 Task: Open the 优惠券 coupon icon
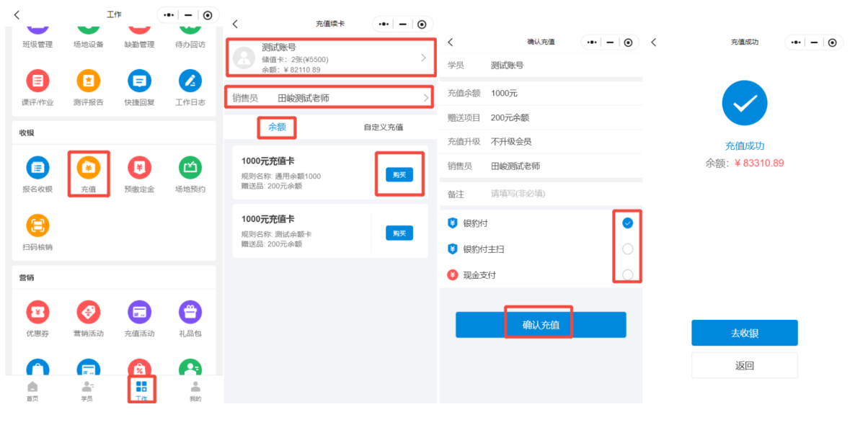point(37,312)
